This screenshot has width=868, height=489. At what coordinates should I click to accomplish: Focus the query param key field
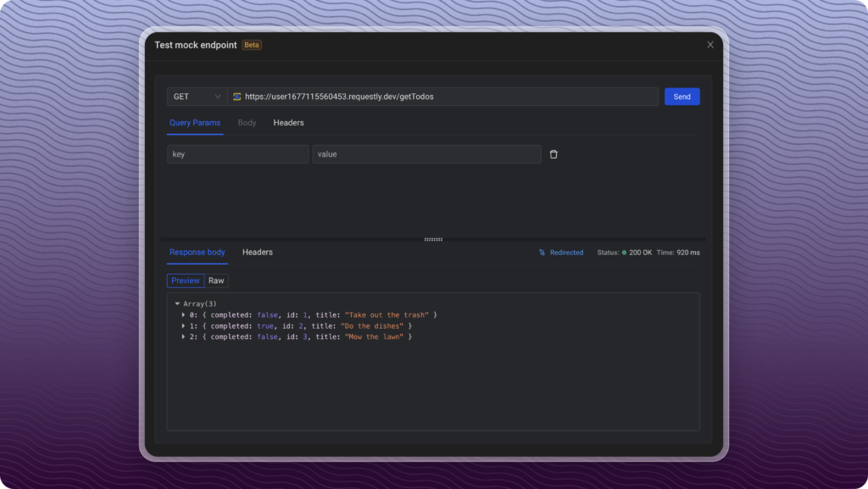click(238, 154)
